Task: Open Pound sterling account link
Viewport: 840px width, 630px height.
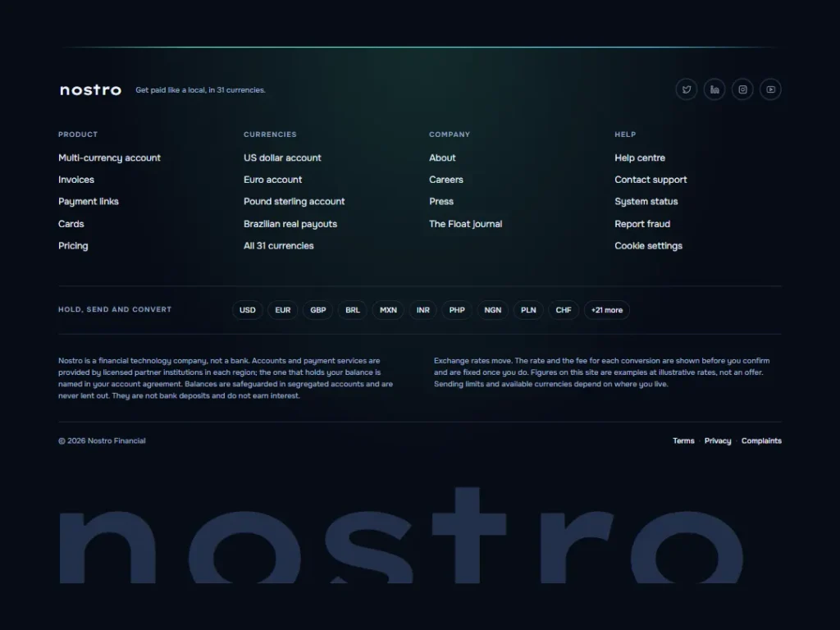Action: pos(294,202)
